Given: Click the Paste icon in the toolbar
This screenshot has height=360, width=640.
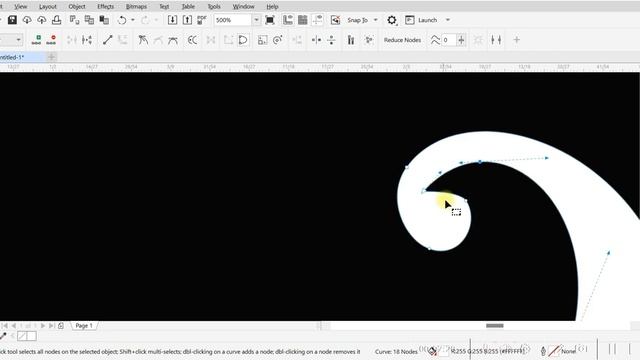Looking at the screenshot, I should pos(104,20).
